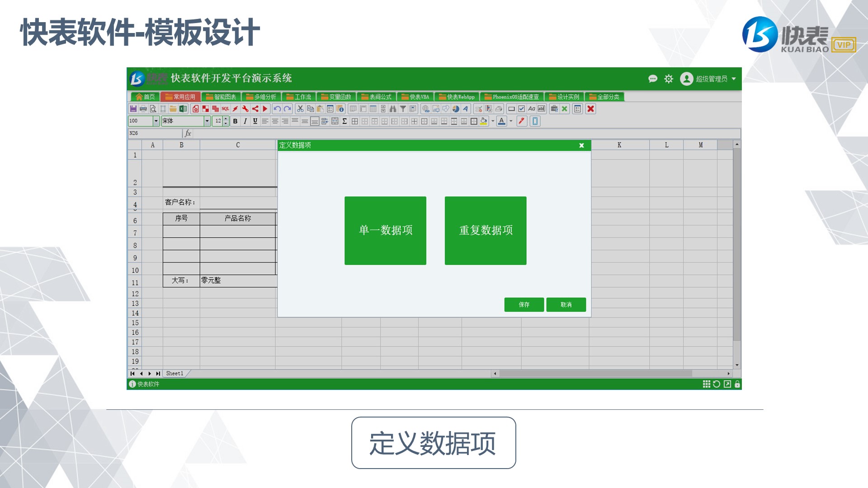Open font color dropdown arrow
The image size is (868, 488).
[511, 121]
